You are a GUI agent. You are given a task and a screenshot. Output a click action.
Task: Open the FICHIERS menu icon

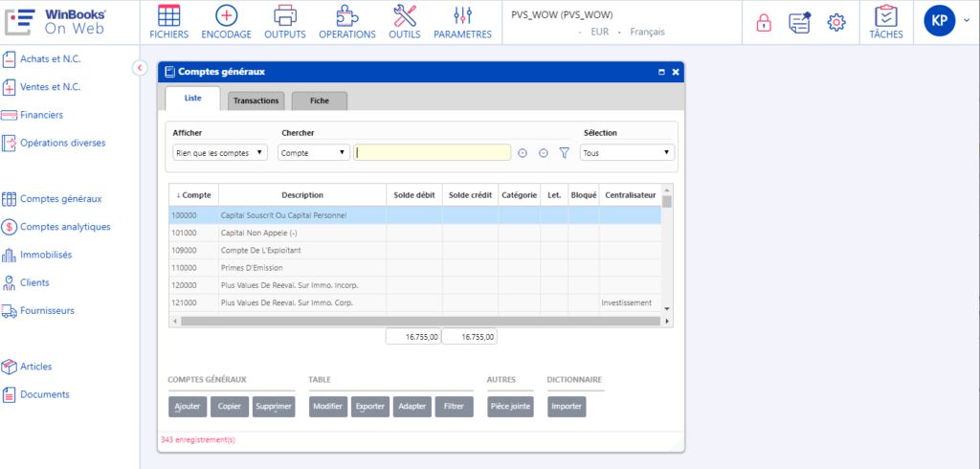(x=168, y=15)
